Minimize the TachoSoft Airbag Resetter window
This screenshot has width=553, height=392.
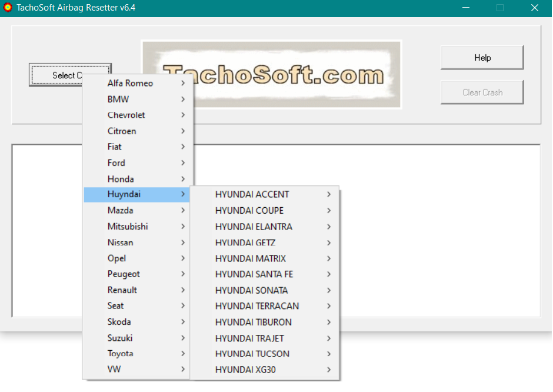(x=466, y=8)
